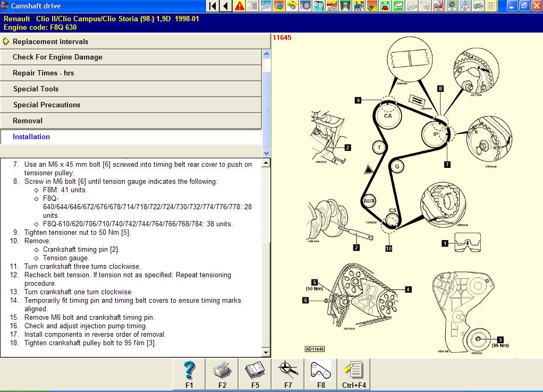Image resolution: width=543 pixels, height=392 pixels.
Task: Click step 18 Tighten crankshaft pulley bolt text
Action: pos(90,343)
